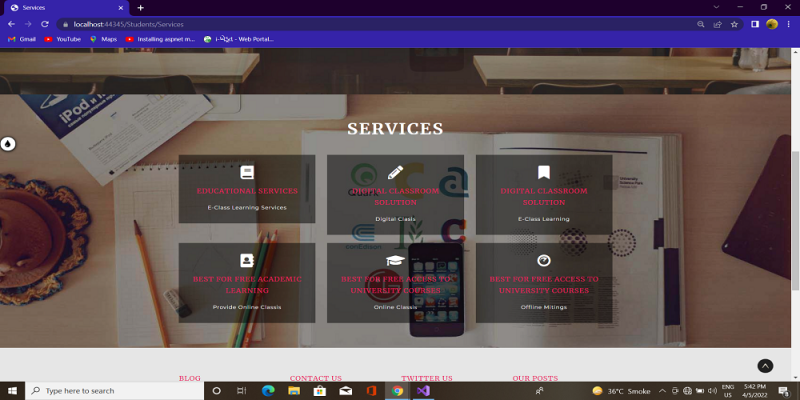Screen dimensions: 800x400
Task: Open Cortana circle in the taskbar
Action: pos(216,391)
